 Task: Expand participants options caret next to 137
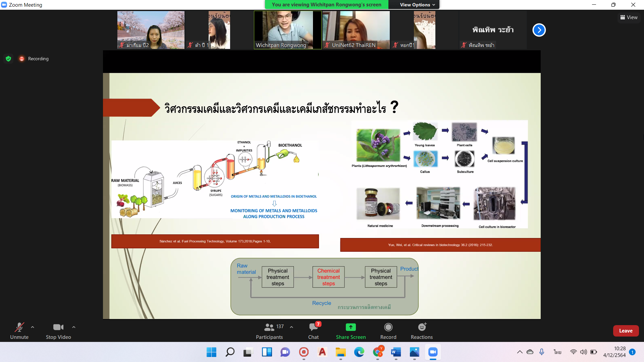click(x=291, y=327)
